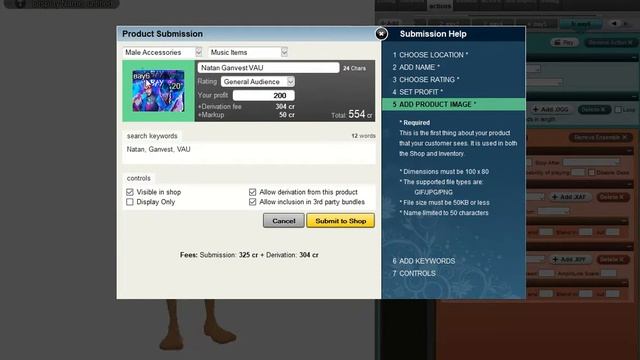Click Add .XPF button in background editor
Viewport: 640px width, 360px height.
[569, 260]
